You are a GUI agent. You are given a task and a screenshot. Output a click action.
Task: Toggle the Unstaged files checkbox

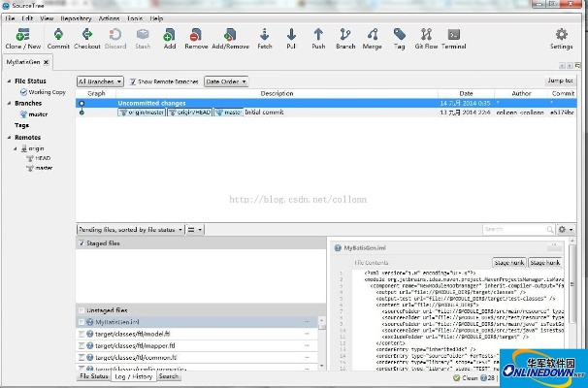coord(82,309)
